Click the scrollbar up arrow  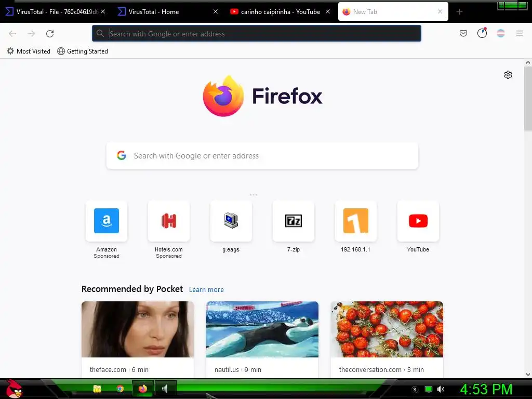pos(528,62)
